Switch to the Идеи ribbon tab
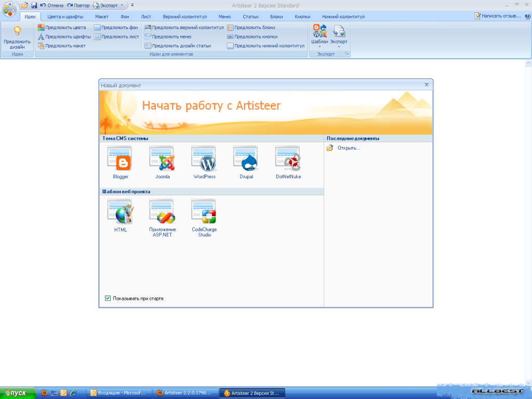532x399 pixels. pyautogui.click(x=30, y=17)
